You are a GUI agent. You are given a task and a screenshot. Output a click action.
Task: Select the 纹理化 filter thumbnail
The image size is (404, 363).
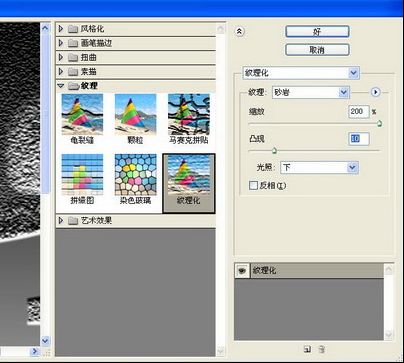189,183
